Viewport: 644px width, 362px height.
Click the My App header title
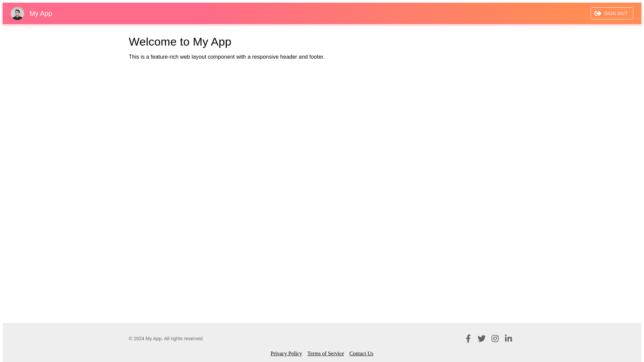coord(41,13)
